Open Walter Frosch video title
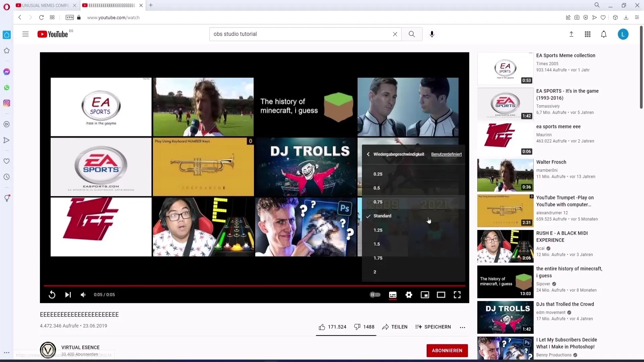The height and width of the screenshot is (362, 644). 551,162
